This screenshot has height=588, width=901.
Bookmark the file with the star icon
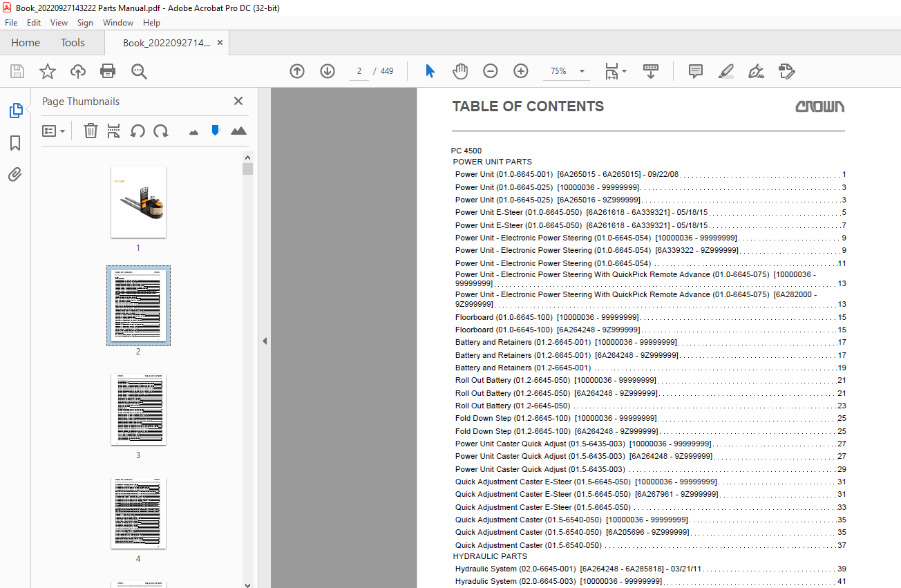[x=47, y=71]
